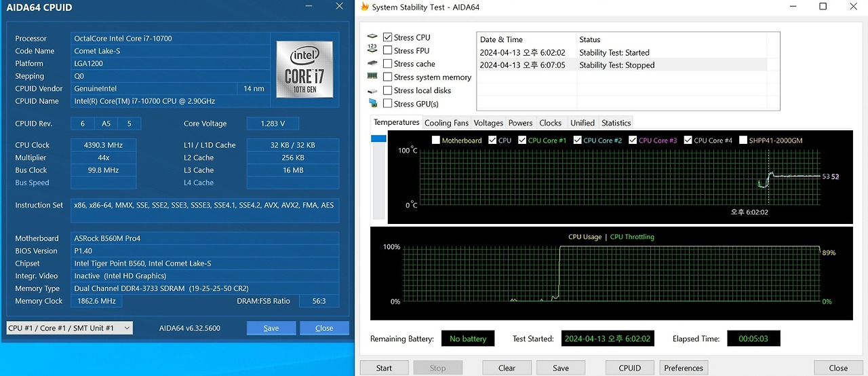Switch to the Unified tab

tap(583, 123)
